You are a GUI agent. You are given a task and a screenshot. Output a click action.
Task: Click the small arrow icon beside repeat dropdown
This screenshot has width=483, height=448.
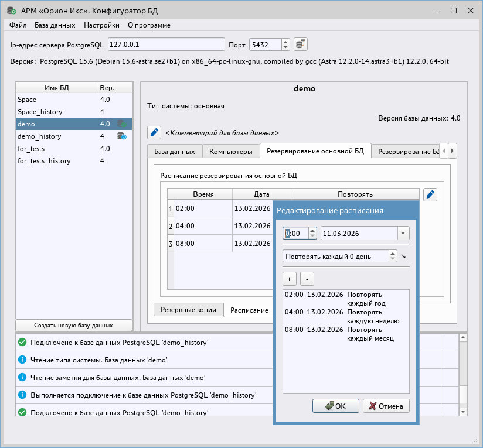403,257
